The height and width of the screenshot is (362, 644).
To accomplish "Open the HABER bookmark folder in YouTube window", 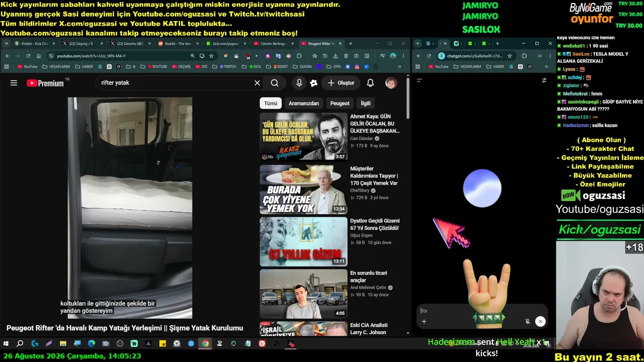I will (84, 66).
